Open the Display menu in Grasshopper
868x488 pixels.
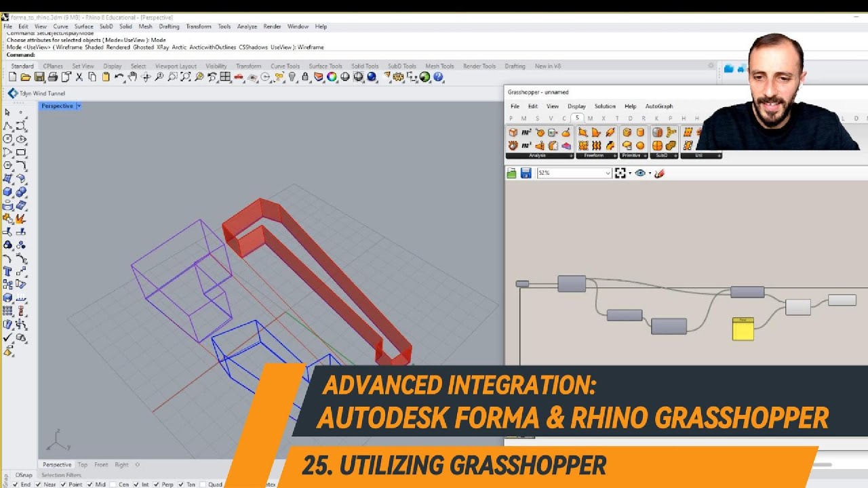[576, 106]
